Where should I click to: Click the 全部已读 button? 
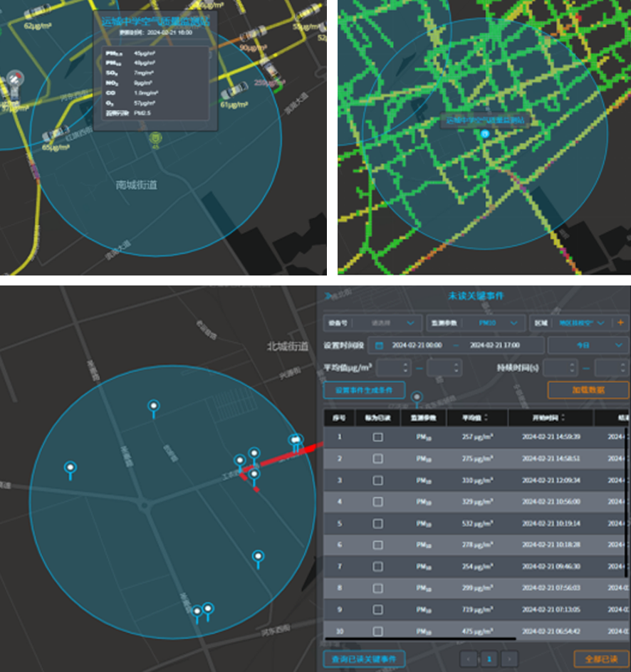tap(601, 658)
